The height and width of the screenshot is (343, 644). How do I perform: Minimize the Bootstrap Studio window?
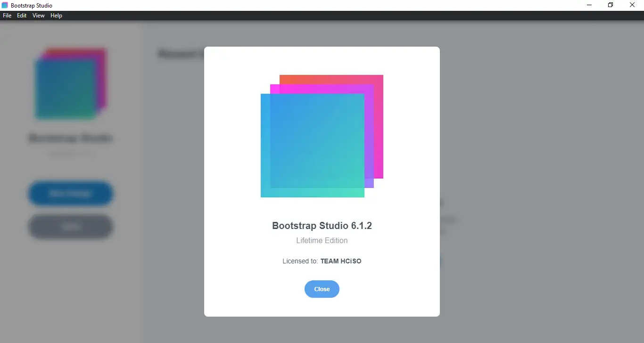pos(589,5)
